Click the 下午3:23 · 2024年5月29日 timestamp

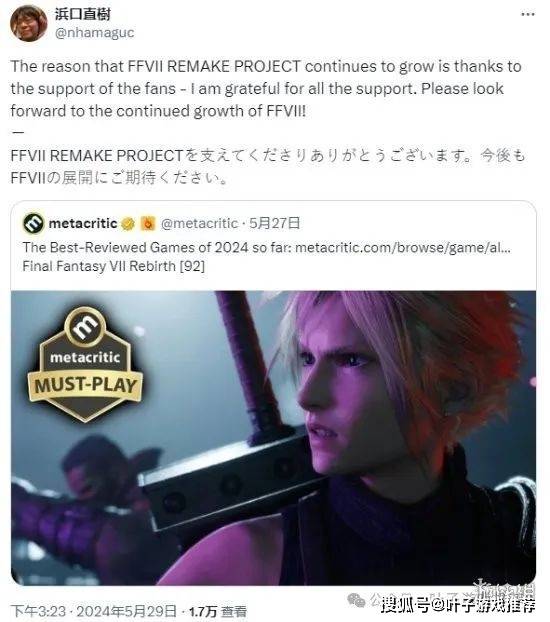coord(94,611)
